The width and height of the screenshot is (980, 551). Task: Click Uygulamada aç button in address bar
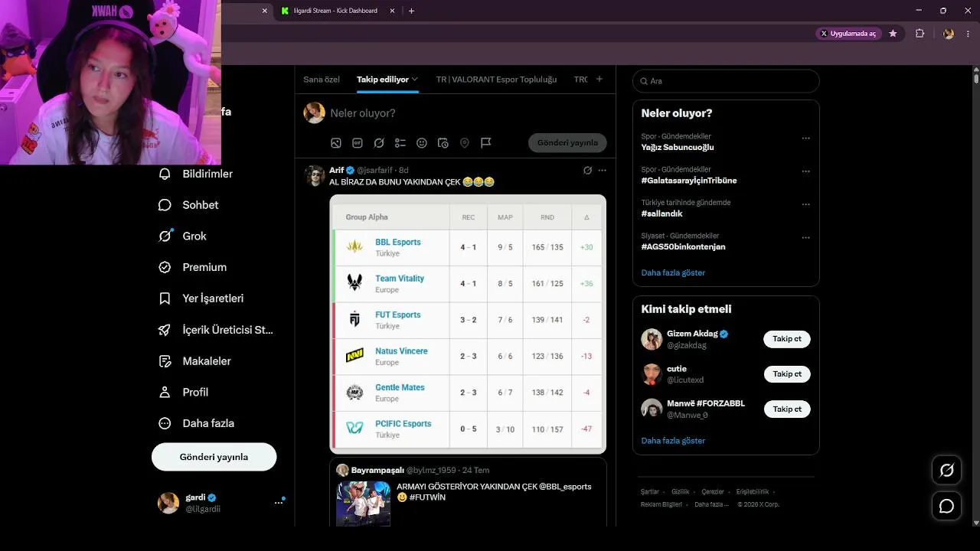[848, 34]
